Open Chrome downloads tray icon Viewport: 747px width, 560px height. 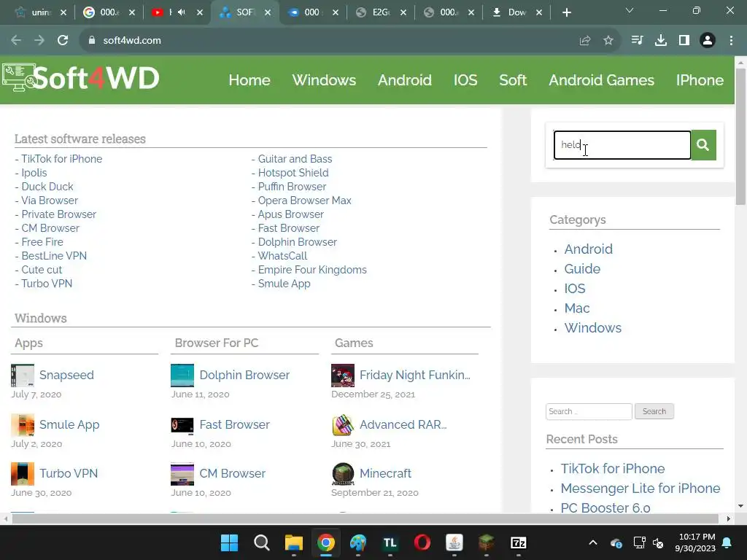[x=661, y=41]
